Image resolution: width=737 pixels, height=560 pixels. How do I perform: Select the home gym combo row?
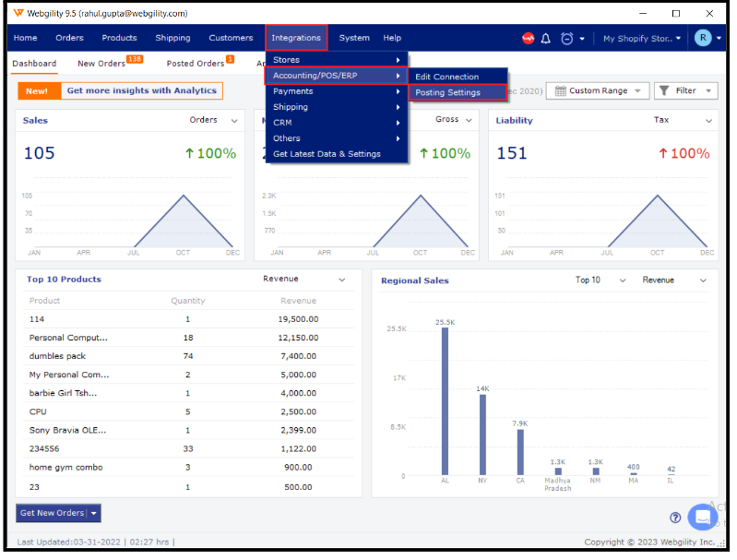(188, 468)
